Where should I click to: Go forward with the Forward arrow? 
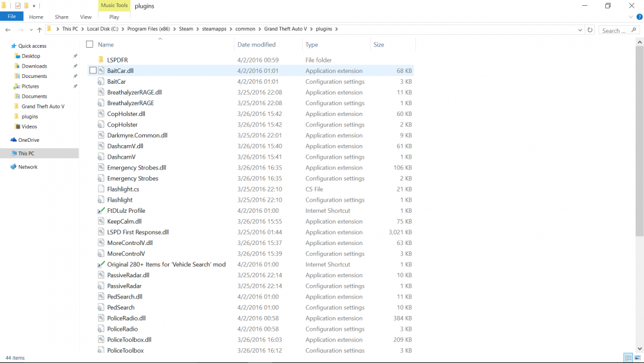point(21,30)
